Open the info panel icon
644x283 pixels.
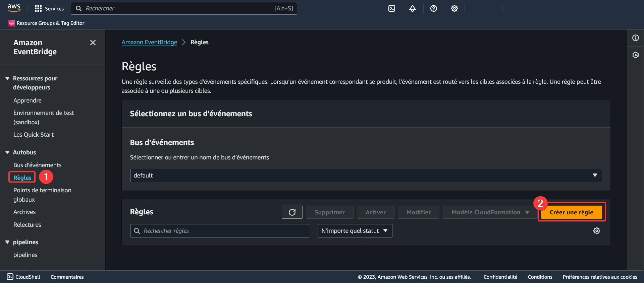636,38
